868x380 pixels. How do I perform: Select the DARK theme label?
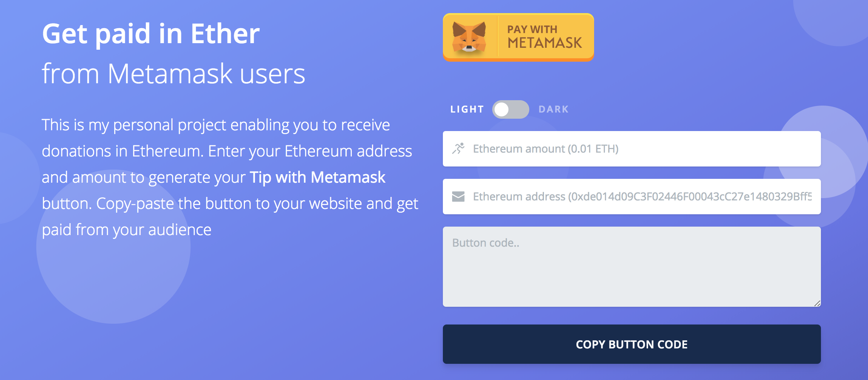pos(554,109)
